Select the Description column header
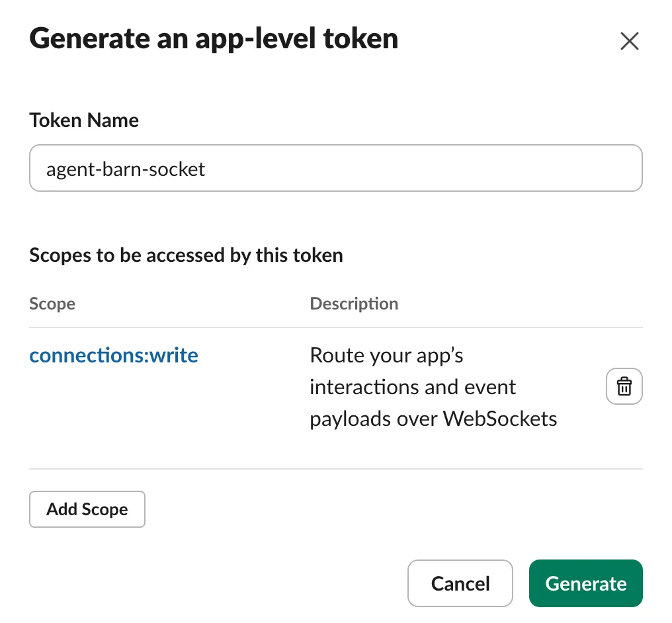 coord(354,304)
